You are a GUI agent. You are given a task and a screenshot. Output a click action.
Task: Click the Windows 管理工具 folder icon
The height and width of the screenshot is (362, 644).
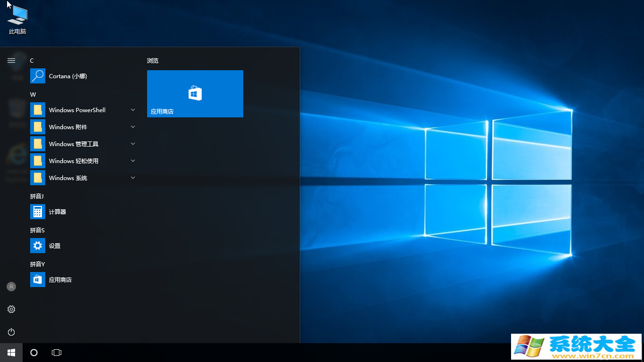pos(38,144)
